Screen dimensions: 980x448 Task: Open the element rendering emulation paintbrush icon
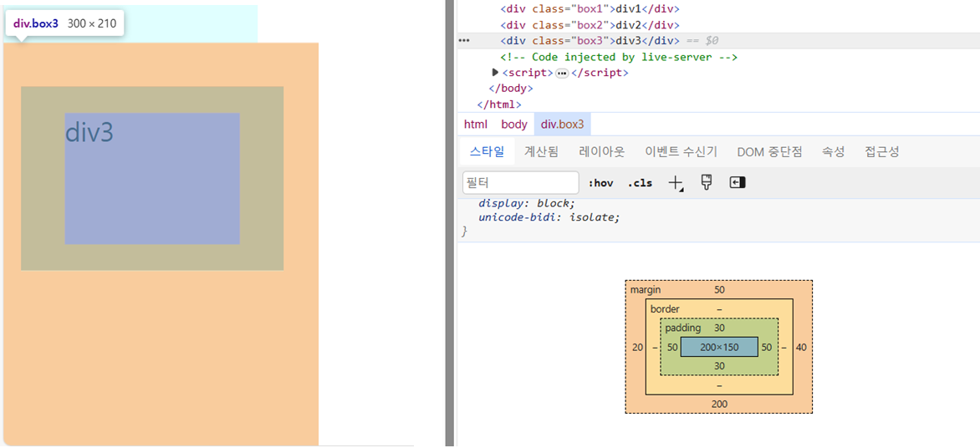tap(707, 182)
